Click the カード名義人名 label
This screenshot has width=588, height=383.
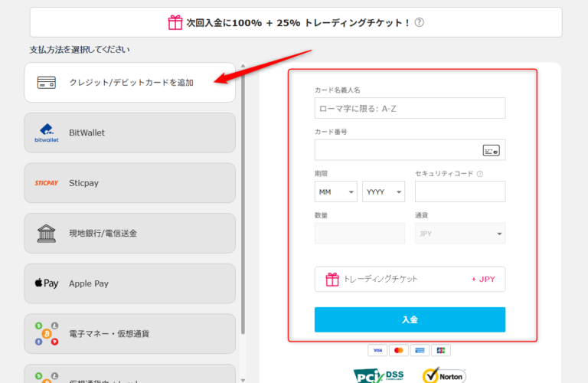[x=337, y=90]
